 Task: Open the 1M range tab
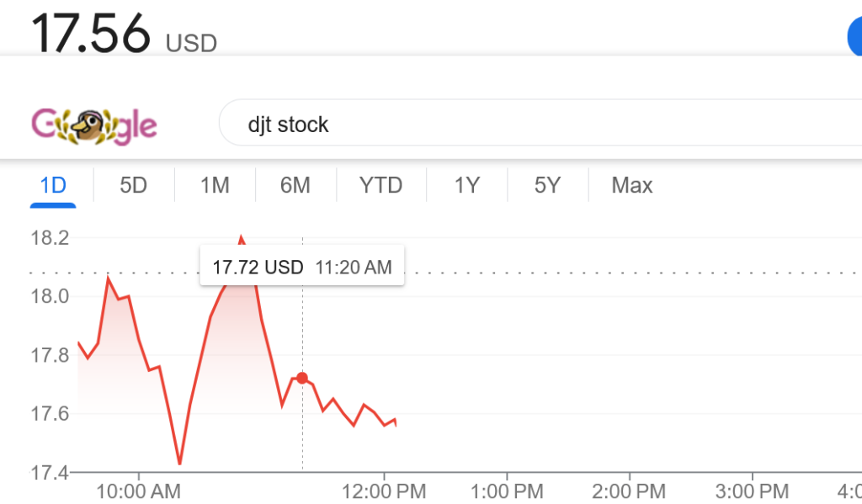point(215,185)
